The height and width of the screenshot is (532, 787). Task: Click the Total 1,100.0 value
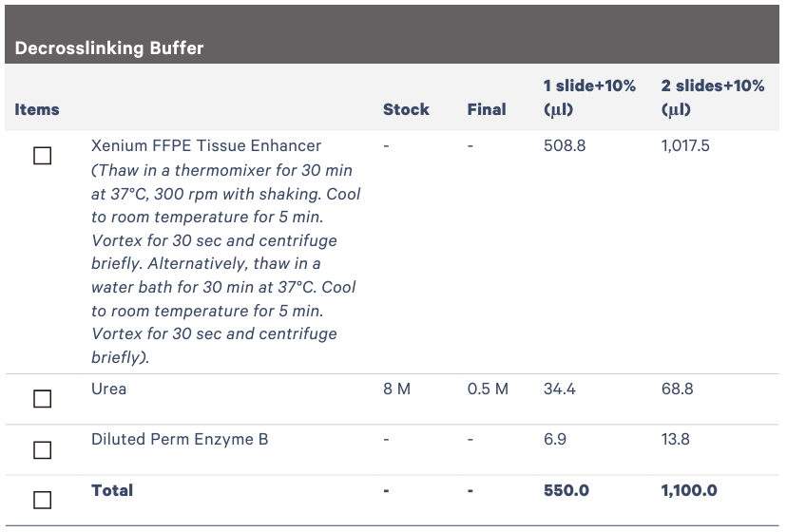(689, 490)
